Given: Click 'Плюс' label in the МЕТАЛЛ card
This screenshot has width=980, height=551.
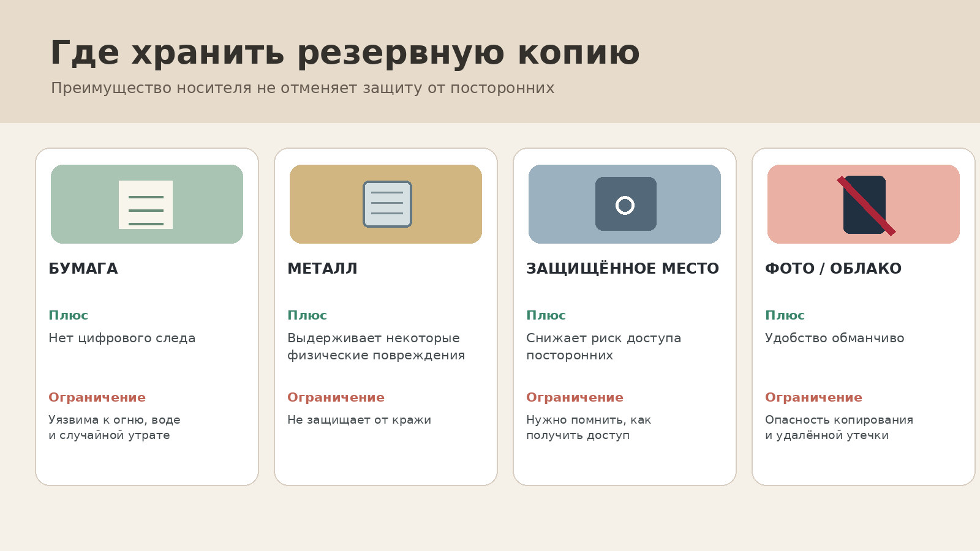Looking at the screenshot, I should 307,315.
